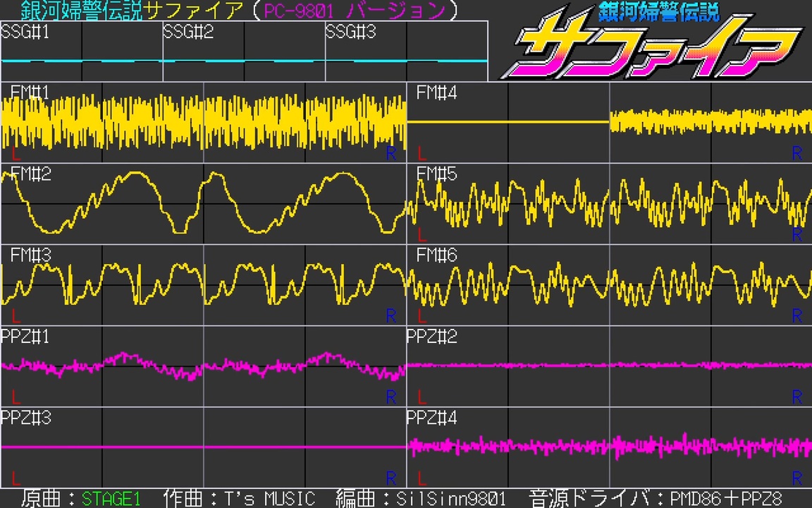Select the STAGE1 track label
812x508 pixels.
[x=111, y=499]
